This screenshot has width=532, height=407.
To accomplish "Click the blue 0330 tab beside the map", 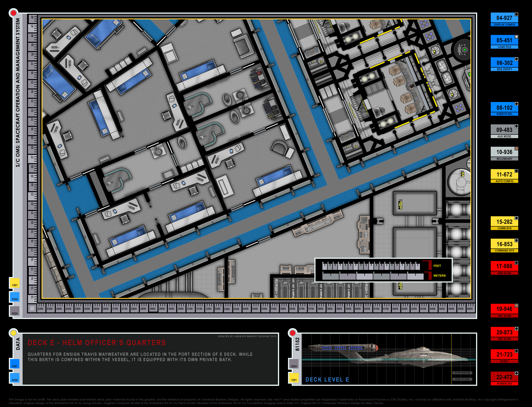I will pos(14,297).
